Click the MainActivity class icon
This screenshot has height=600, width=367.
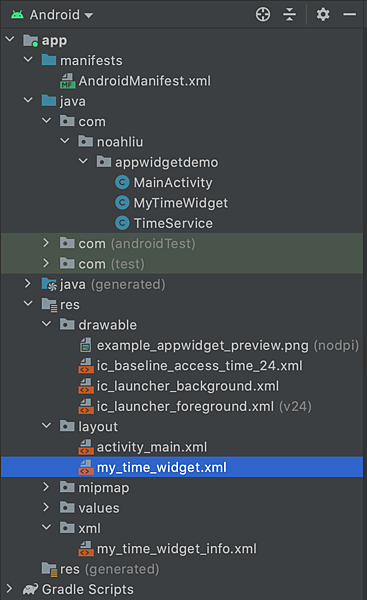(122, 183)
